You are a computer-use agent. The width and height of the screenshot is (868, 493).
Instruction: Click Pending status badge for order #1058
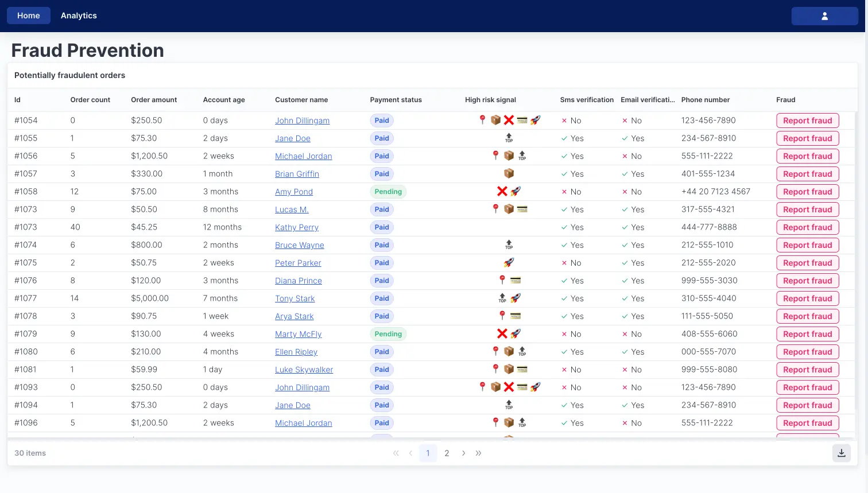click(388, 192)
